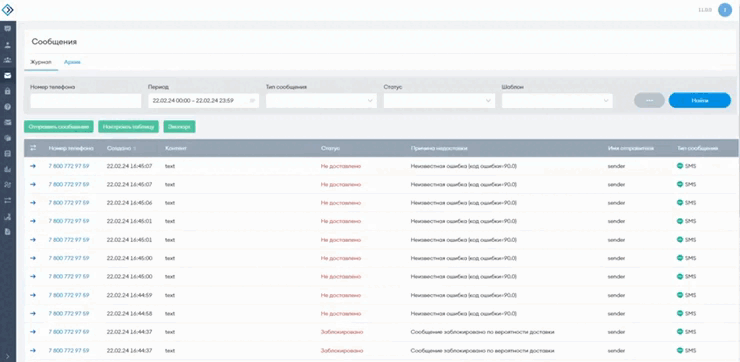Viewport: 740px width, 362px height.
Task: Open the document page sidebar icon
Action: (x=8, y=232)
